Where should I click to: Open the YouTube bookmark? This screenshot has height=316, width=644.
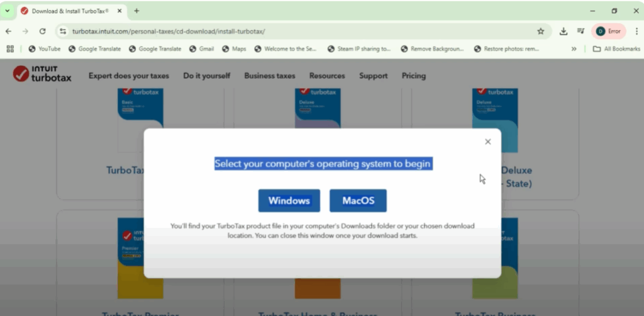click(45, 48)
